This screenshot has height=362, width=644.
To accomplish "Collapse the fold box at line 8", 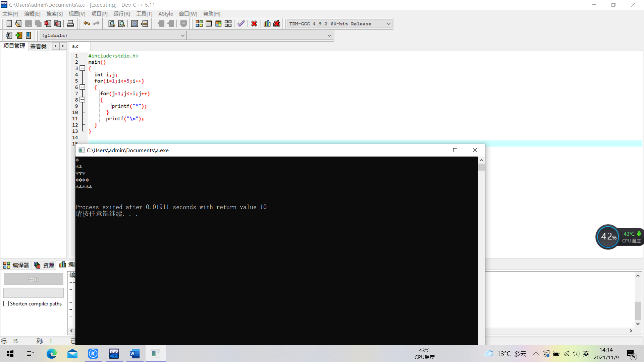I will 83,100.
